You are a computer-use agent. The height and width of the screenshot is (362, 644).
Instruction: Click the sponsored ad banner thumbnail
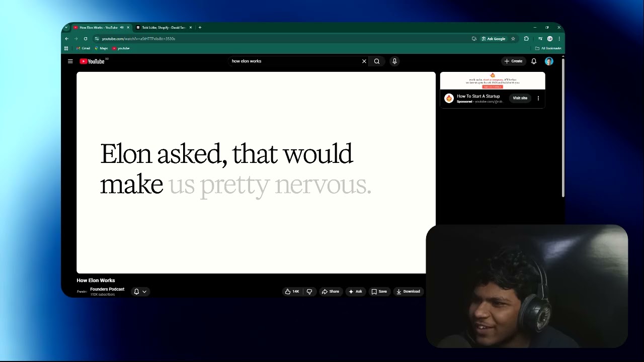click(493, 81)
